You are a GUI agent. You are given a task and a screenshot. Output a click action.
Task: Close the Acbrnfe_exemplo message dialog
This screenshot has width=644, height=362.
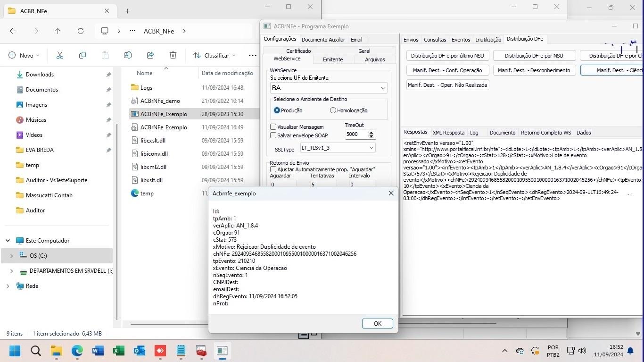point(391,193)
